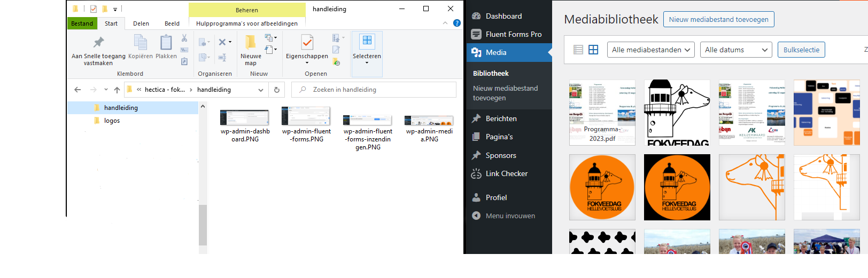Viewport: 868px width, 278px height.
Task: Select file wp-admin-fluent-forms.PNG
Action: click(307, 125)
